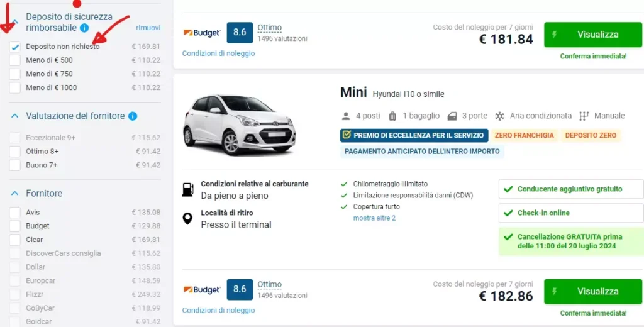Click Ottimo rating link in upper card

point(269,28)
